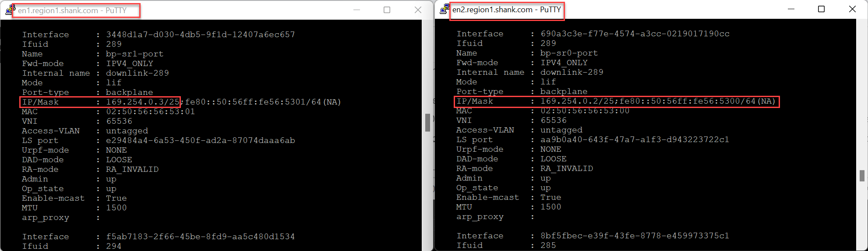This screenshot has width=868, height=251.
Task: Click IPV4_ONLY value in en1 window
Action: coord(130,63)
